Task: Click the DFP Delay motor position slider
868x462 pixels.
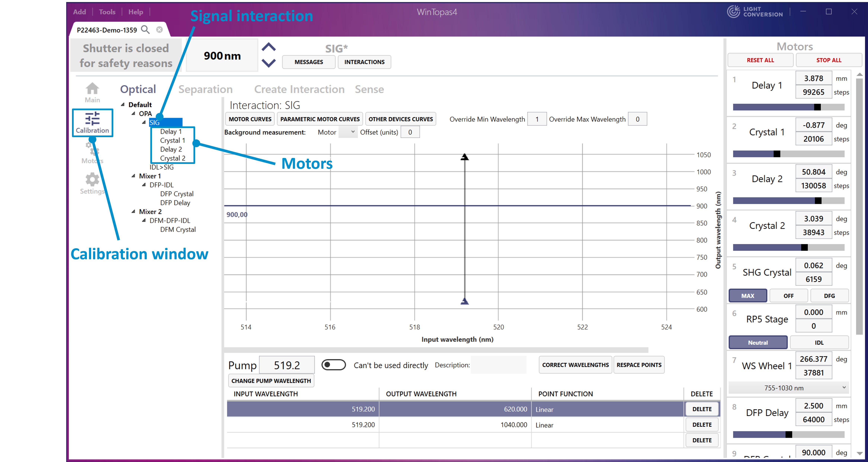Action: coord(788,434)
